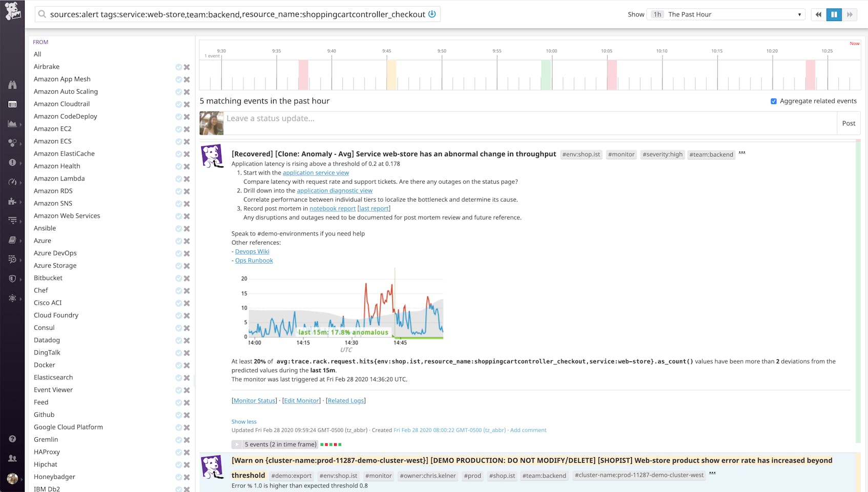Click the Help question mark icon
868x492 pixels.
point(12,439)
